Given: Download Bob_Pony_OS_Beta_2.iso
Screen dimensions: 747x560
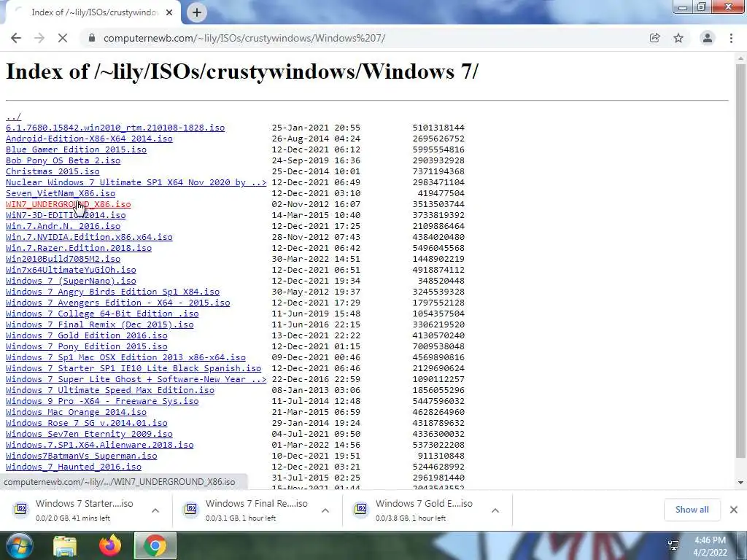Looking at the screenshot, I should tap(63, 160).
